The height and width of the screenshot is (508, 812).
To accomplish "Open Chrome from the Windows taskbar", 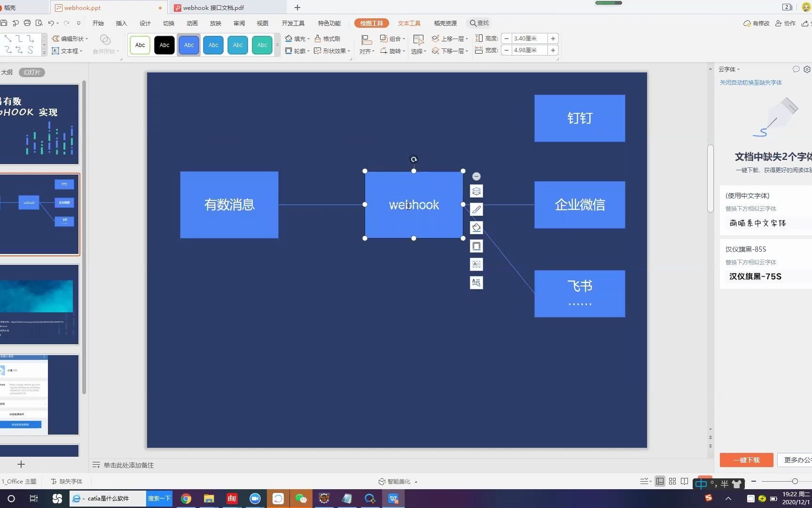I will [186, 499].
